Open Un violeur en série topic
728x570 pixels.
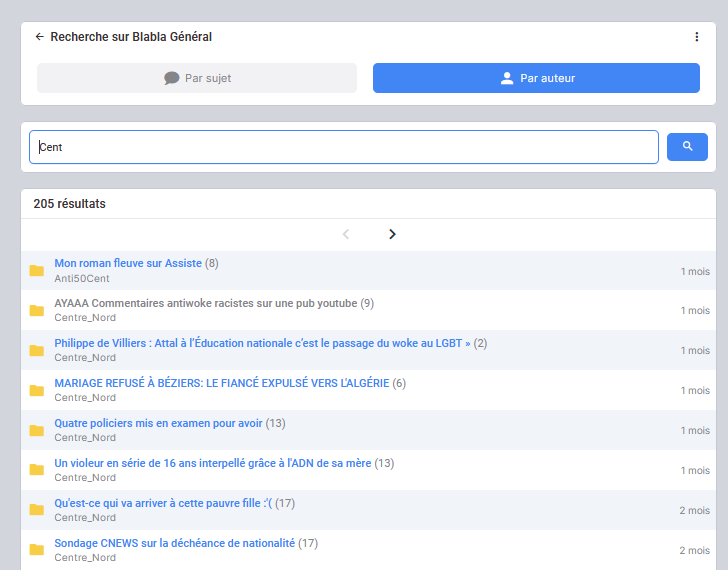click(x=212, y=463)
